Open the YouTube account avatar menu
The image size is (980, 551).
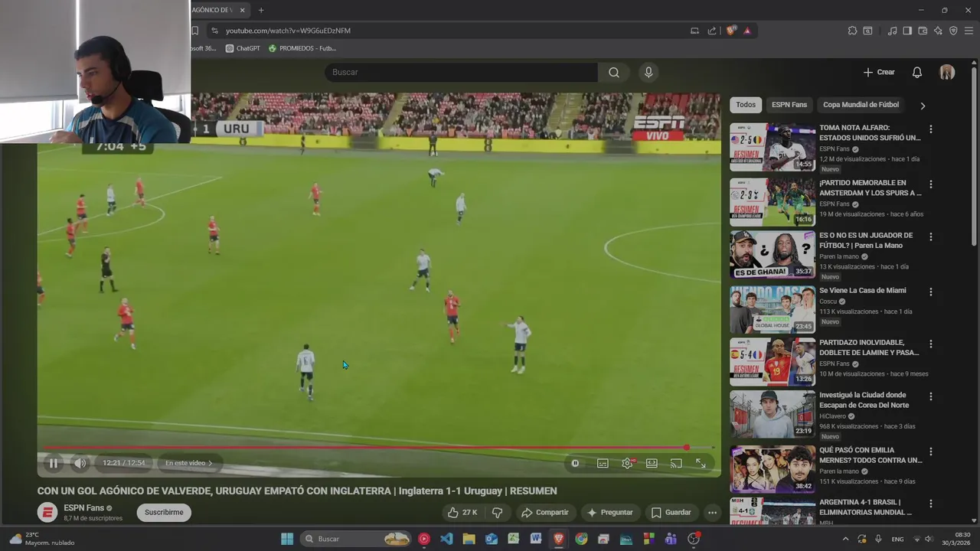pyautogui.click(x=947, y=72)
